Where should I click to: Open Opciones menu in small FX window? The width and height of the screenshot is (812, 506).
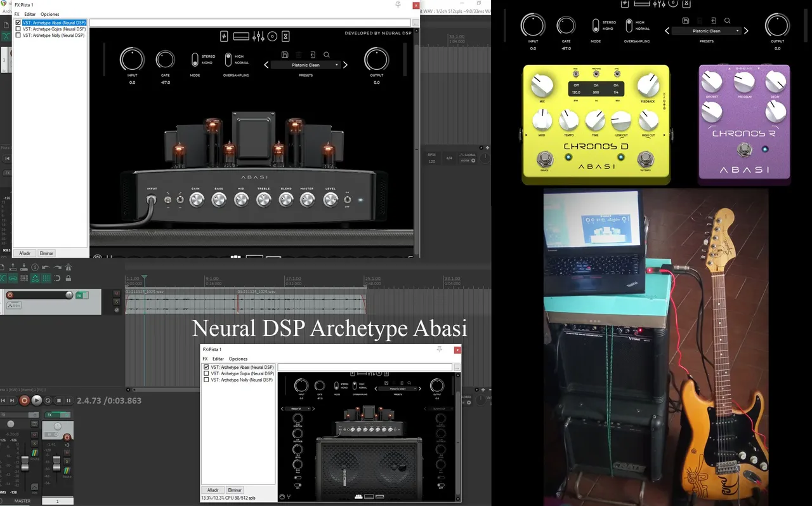238,359
